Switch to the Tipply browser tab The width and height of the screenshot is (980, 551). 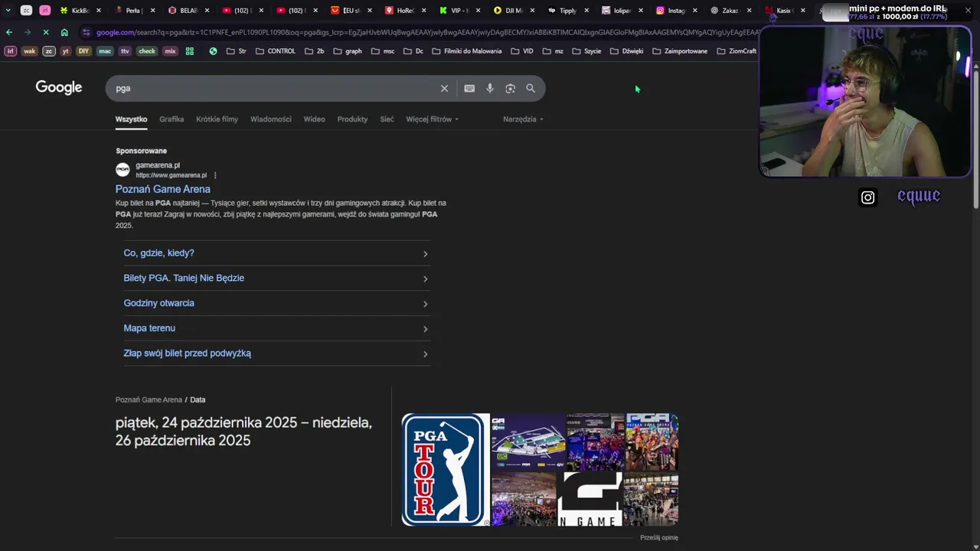563,11
